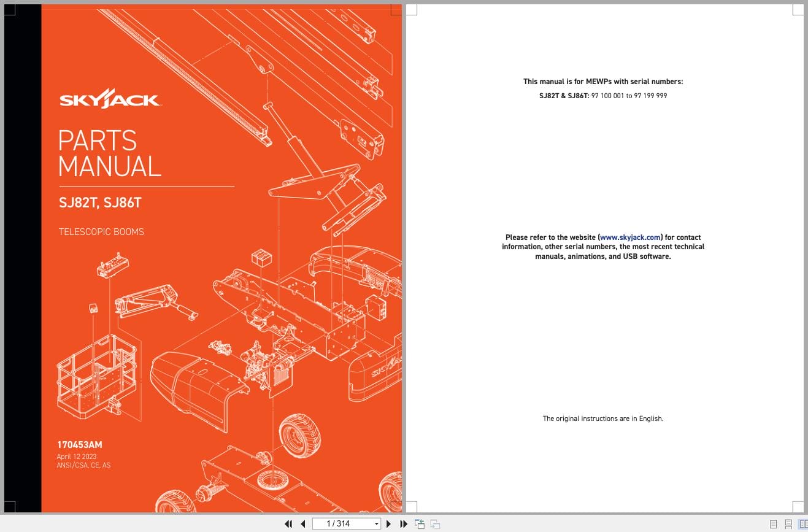Click the Skyjack logo on the cover
This screenshot has width=808, height=532.
click(x=110, y=99)
